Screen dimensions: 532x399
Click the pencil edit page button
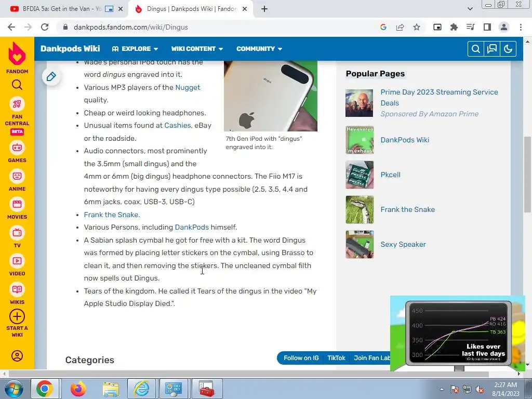(x=51, y=76)
